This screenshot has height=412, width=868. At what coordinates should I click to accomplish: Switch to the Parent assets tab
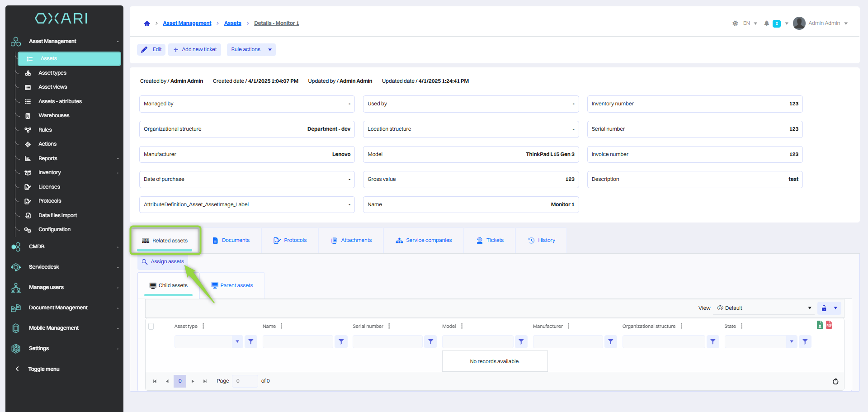(x=232, y=285)
